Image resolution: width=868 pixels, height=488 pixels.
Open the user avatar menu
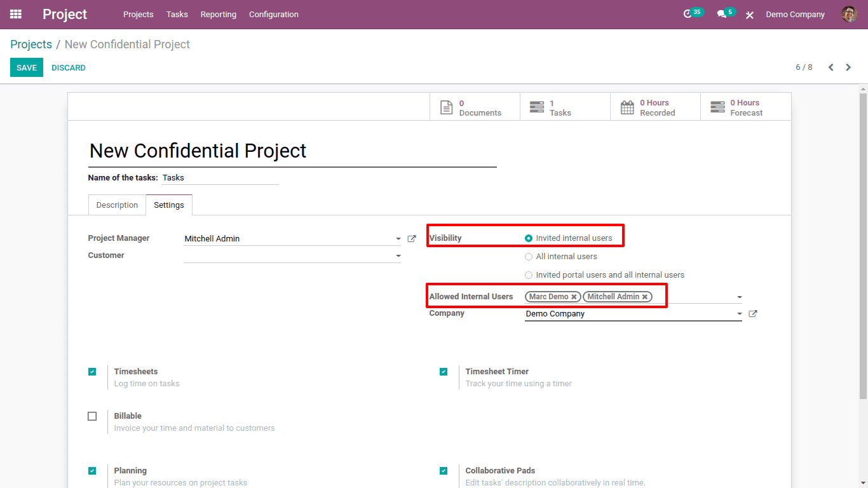click(849, 14)
